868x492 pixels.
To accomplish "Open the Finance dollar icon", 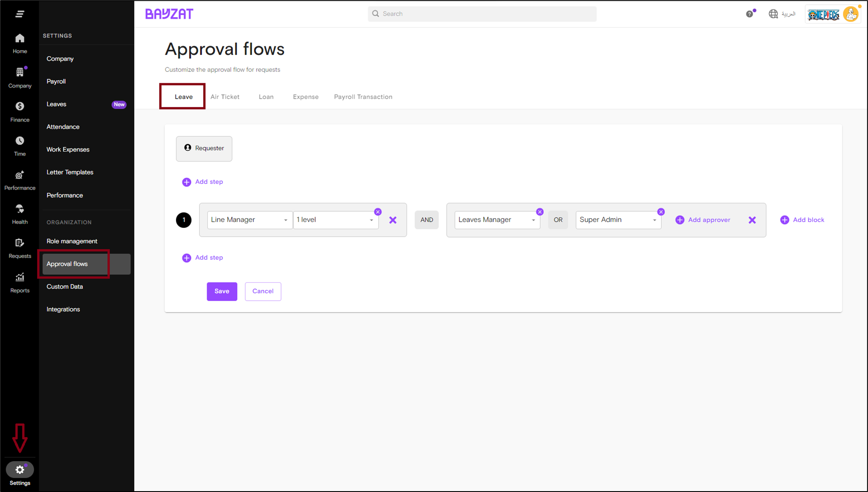I will 20,106.
